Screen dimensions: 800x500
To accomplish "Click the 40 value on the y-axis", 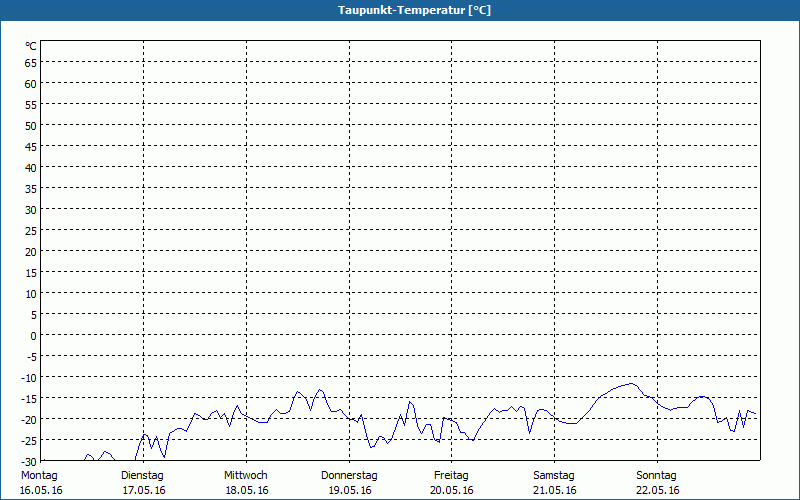I will click(x=31, y=168).
